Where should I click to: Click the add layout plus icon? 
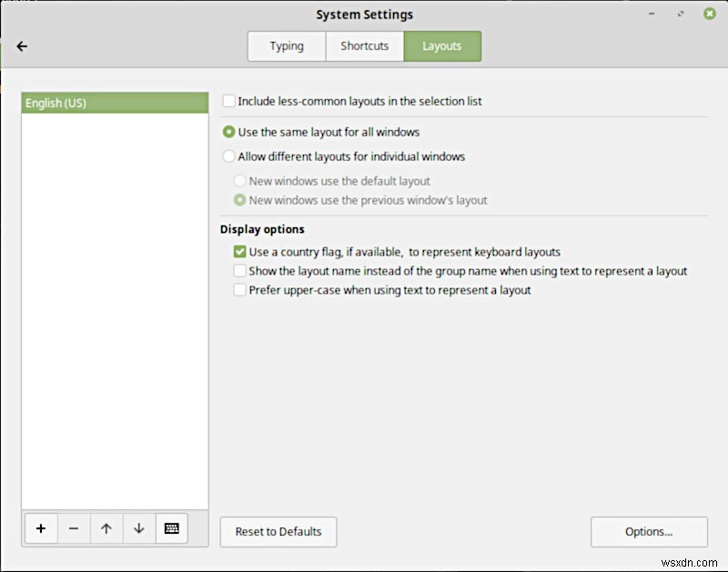pos(41,528)
